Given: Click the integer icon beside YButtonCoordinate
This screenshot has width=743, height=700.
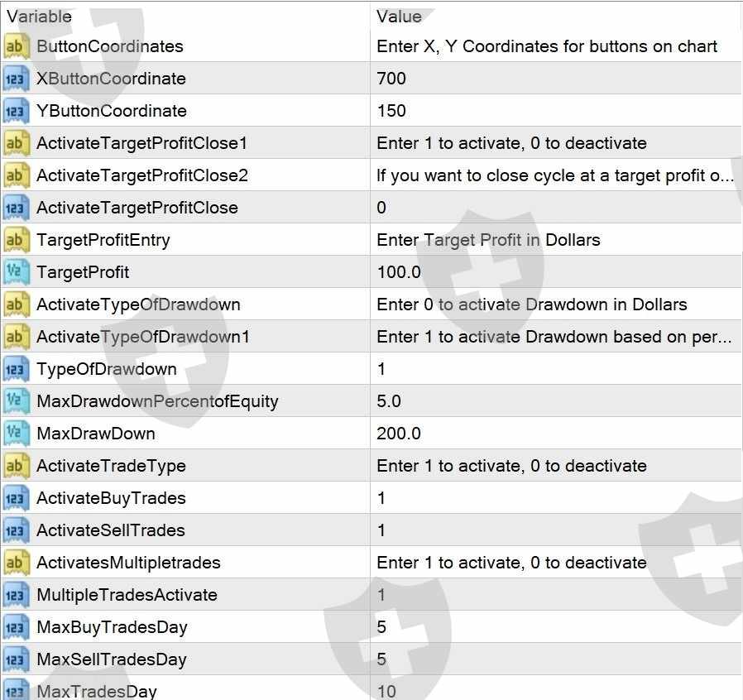Looking at the screenshot, I should click(x=16, y=111).
